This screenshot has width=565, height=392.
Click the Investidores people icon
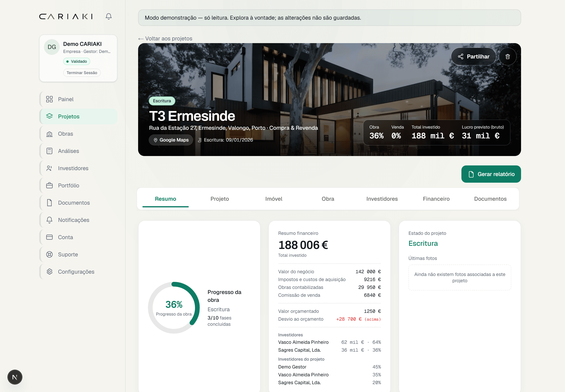(49, 168)
